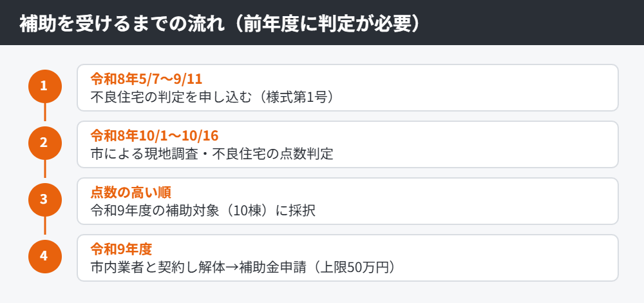Click empty area of the third step card
The width and height of the screenshot is (644, 303).
(x=472, y=201)
